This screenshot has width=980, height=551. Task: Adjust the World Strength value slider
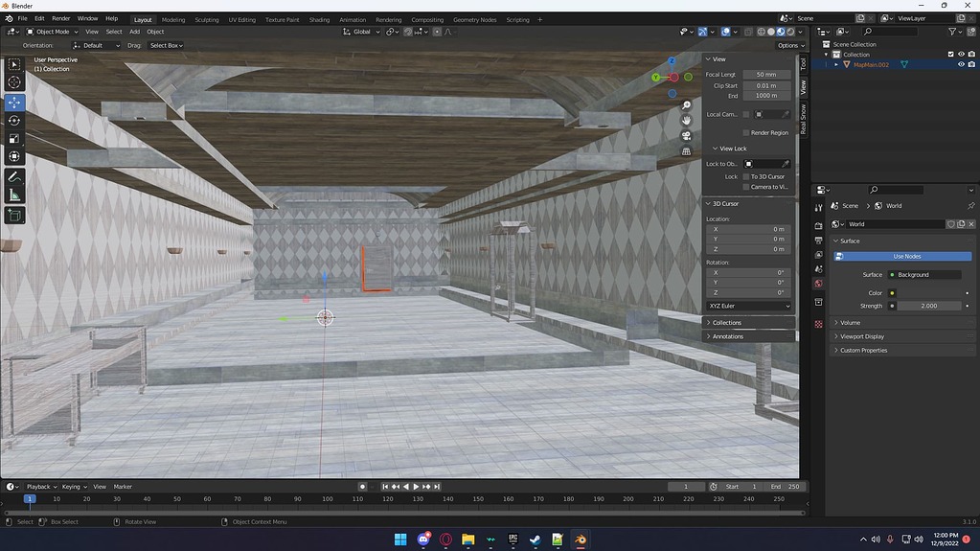[x=927, y=306]
